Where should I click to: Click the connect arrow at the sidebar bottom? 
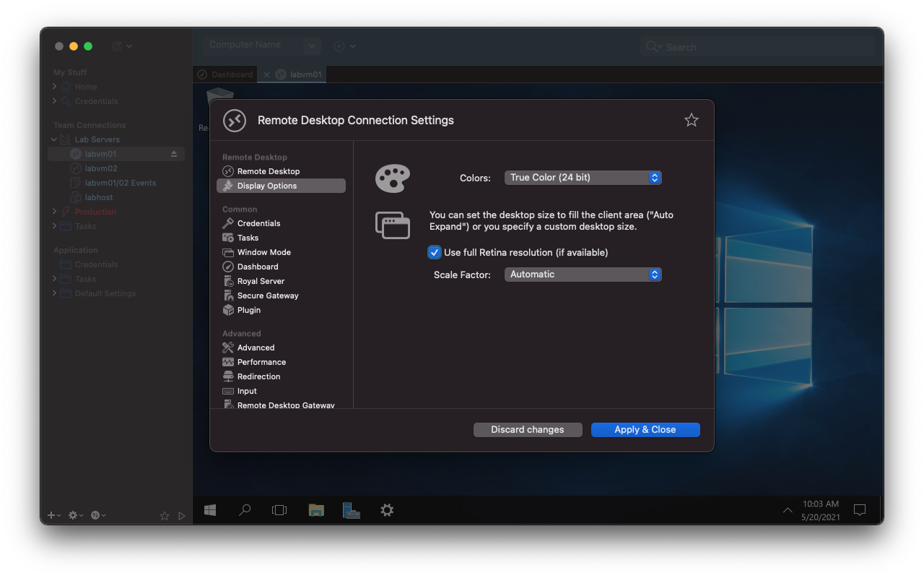(181, 516)
